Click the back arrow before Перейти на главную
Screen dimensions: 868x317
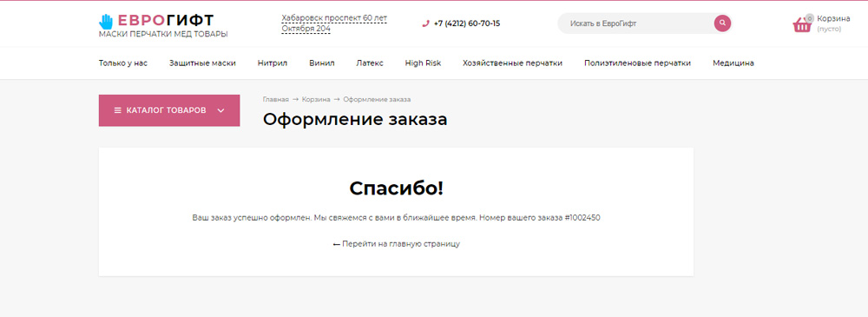[x=336, y=244]
